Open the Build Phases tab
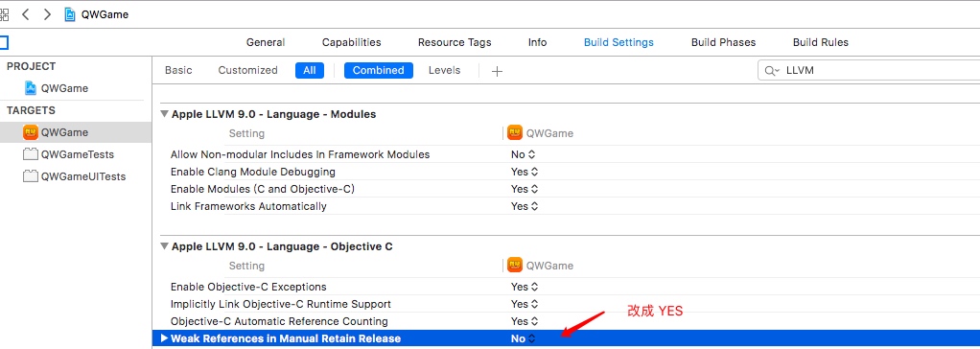Image resolution: width=980 pixels, height=349 pixels. (723, 42)
